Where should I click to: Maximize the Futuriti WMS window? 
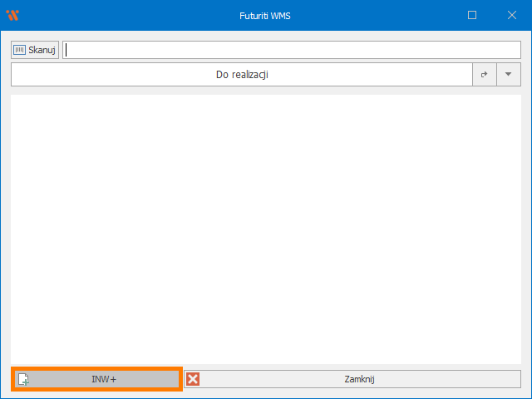coord(472,15)
